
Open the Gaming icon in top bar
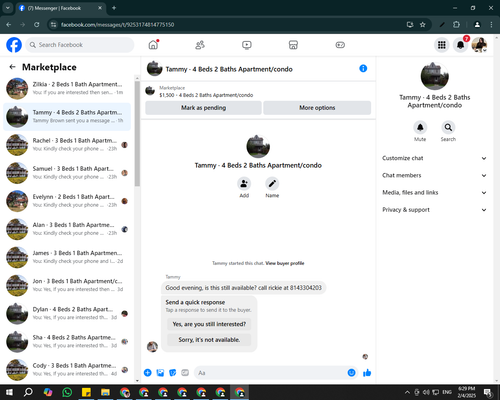(340, 45)
